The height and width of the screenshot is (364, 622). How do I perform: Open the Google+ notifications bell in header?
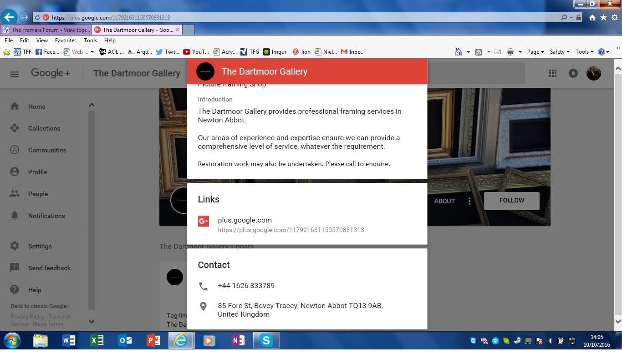[x=573, y=73]
